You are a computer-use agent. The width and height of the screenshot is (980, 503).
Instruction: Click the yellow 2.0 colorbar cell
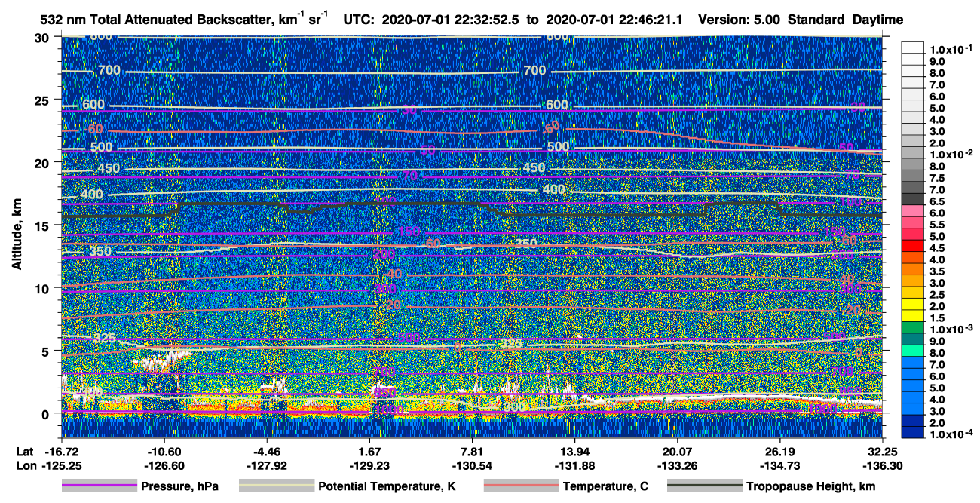pyautogui.click(x=913, y=306)
